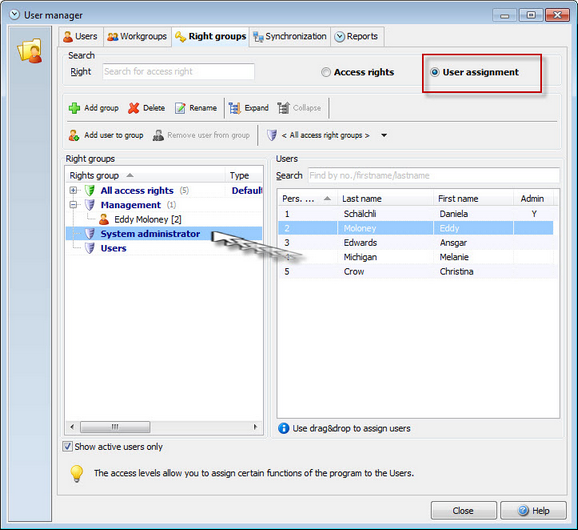The image size is (578, 530).
Task: Click the Expand label in toolbar
Action: (x=257, y=108)
